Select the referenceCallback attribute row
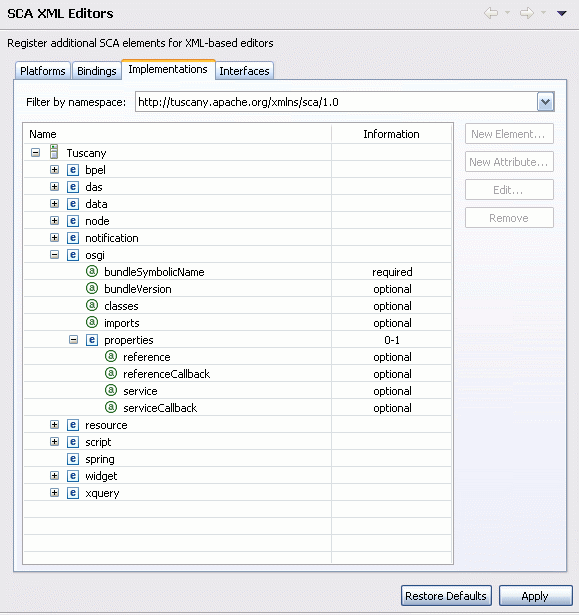Screen dimensions: 579x615 pos(237,374)
